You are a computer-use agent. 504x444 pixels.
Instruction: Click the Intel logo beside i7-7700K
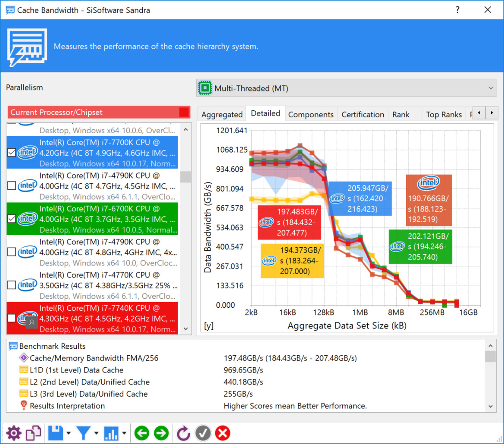[27, 152]
